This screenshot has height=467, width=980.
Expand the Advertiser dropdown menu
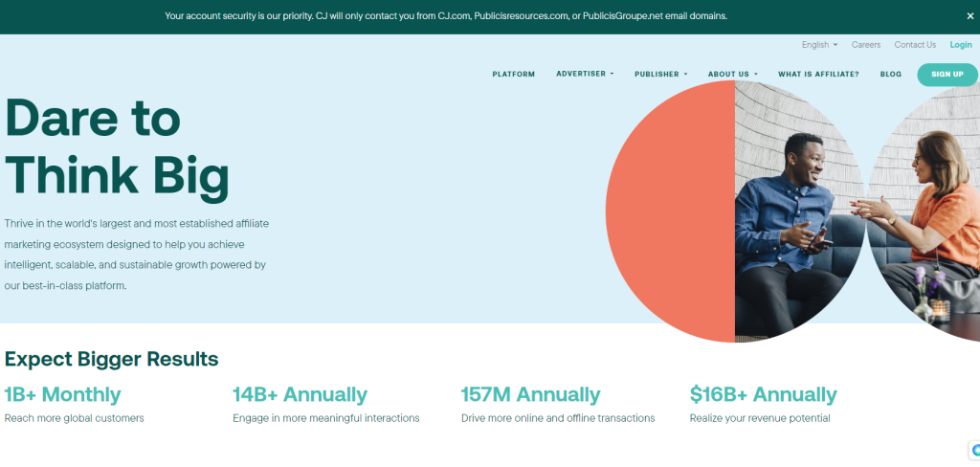585,74
